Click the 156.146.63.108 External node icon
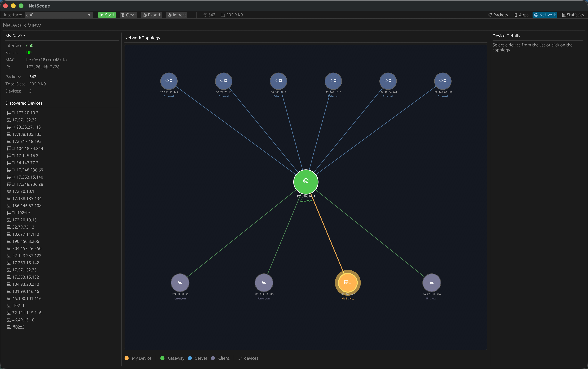588x369 pixels. click(x=443, y=81)
